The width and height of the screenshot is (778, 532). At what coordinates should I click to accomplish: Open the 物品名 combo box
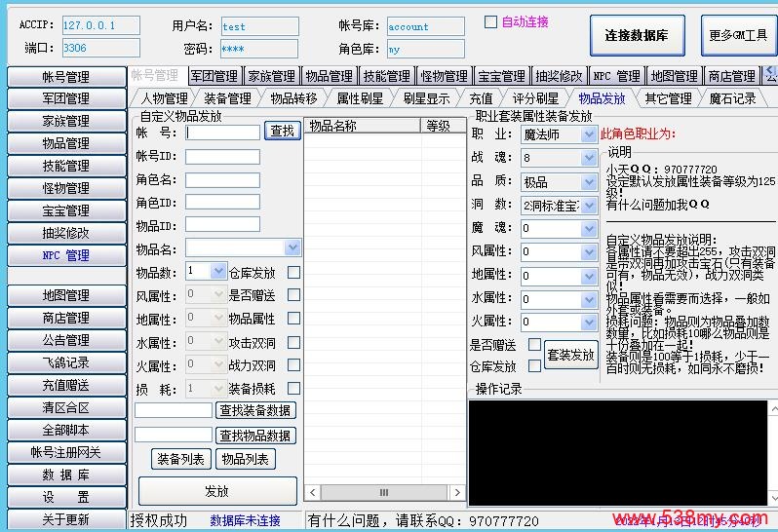tap(292, 247)
